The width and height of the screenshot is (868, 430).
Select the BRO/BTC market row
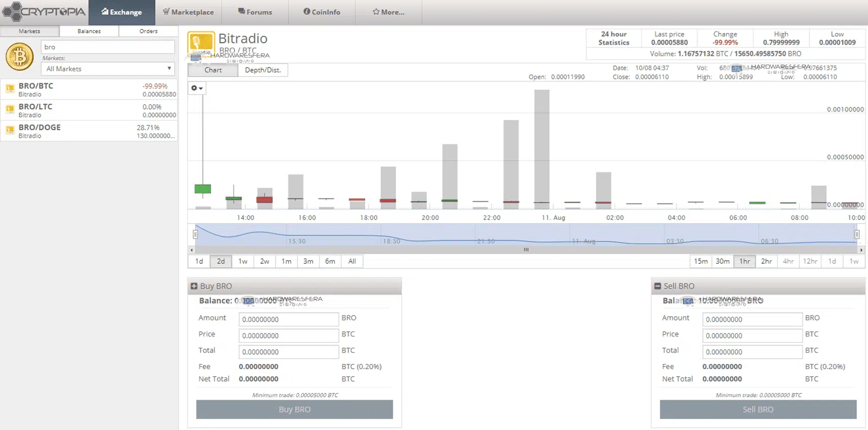point(89,89)
